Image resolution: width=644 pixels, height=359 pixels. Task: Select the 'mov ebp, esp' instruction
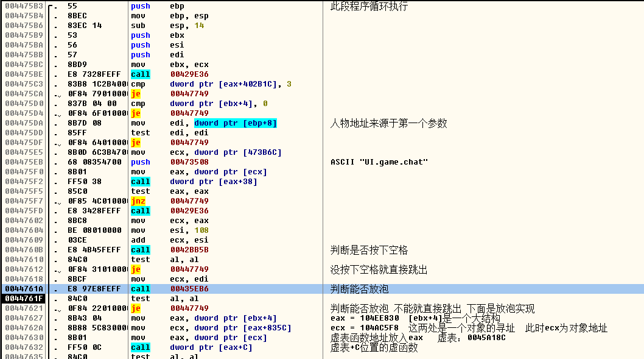170,16
